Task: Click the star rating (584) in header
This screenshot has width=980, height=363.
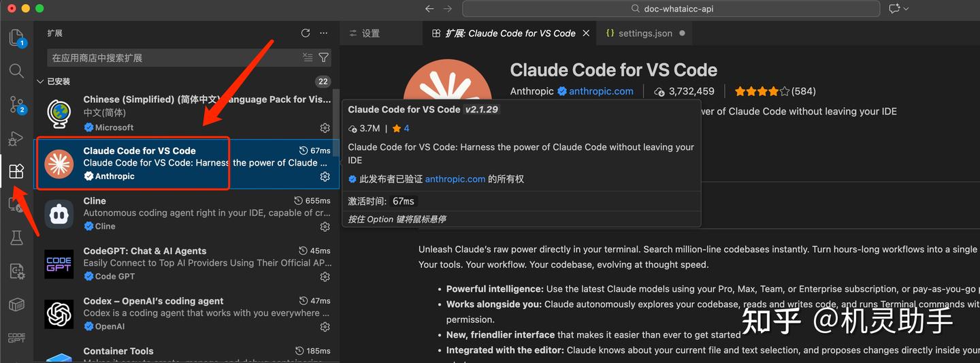Action: [775, 91]
